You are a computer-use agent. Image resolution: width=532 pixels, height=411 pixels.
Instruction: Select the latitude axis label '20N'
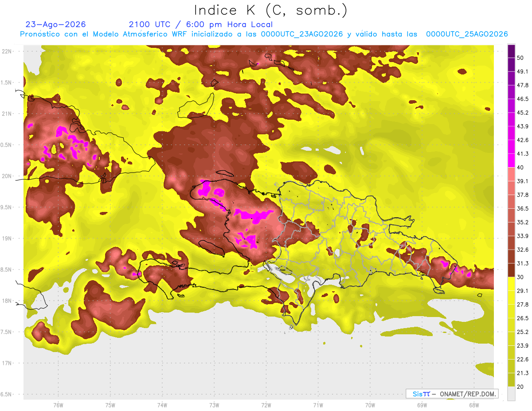click(x=7, y=176)
